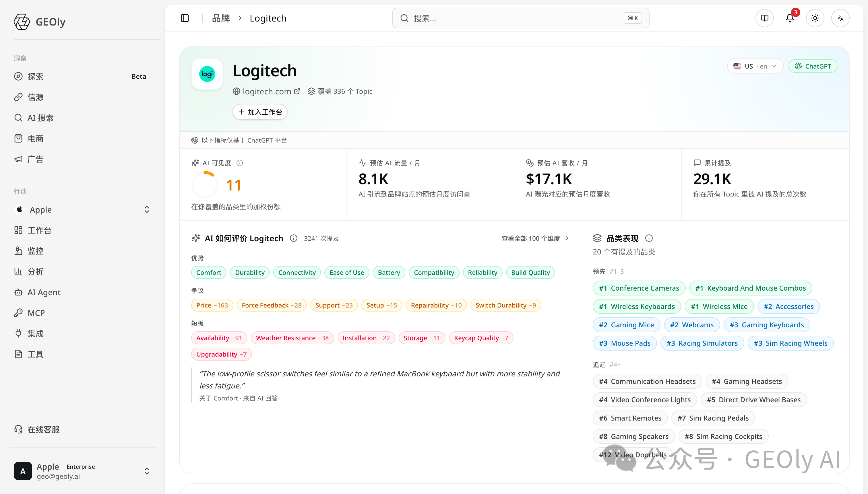Open #8 Sim Racing Cockpits category
Image resolution: width=868 pixels, height=494 pixels.
coord(723,436)
